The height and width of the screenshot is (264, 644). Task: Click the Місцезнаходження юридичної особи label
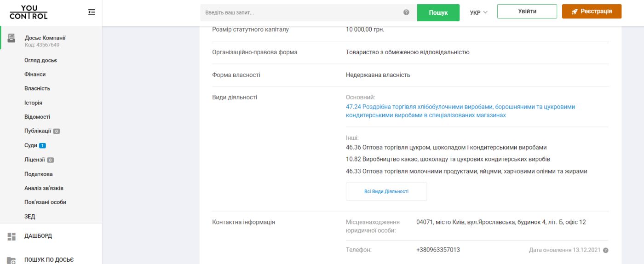click(x=373, y=226)
